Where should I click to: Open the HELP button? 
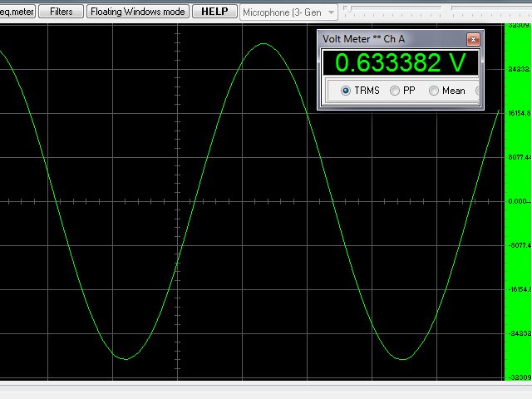pos(214,12)
